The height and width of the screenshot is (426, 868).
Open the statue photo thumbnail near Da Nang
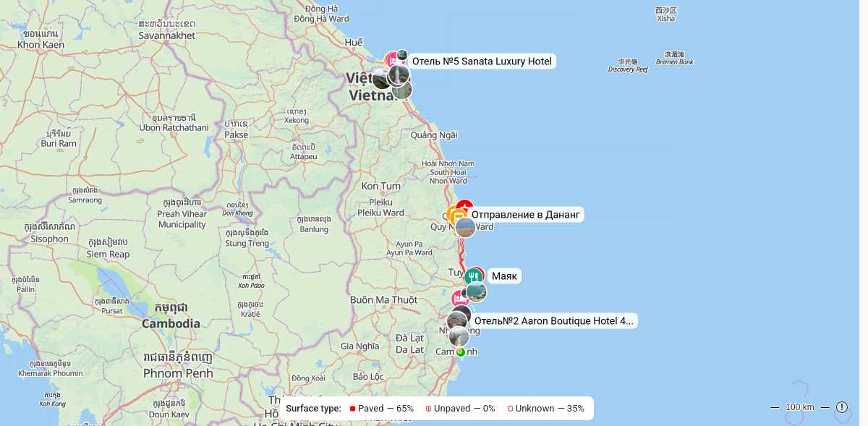[x=399, y=75]
